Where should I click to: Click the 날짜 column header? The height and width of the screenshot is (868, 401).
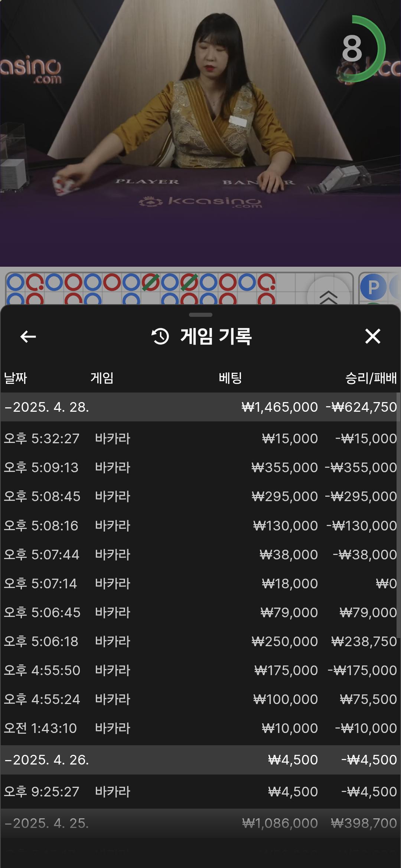point(16,378)
